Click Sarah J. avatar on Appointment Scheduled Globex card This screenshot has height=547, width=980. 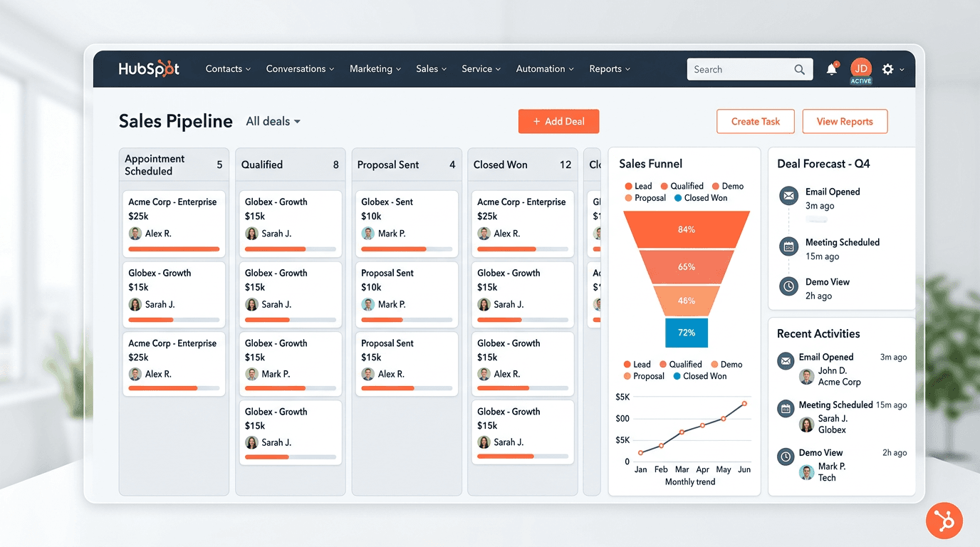[135, 304]
